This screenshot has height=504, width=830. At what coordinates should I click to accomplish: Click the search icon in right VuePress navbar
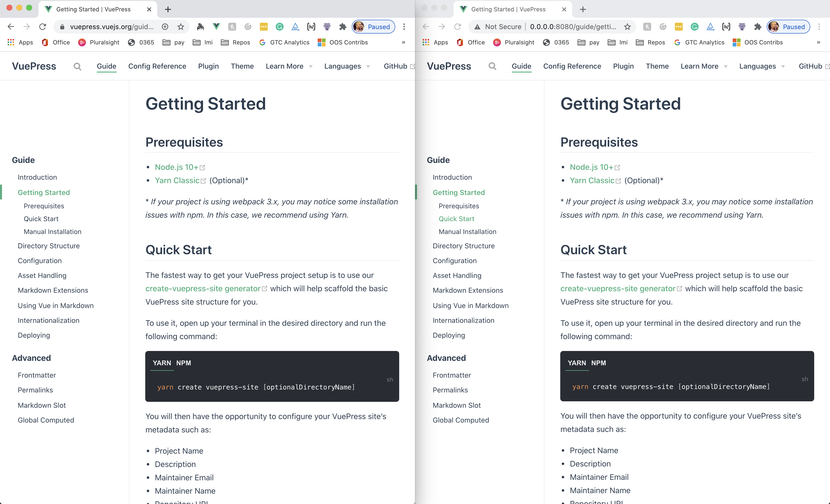pos(492,66)
